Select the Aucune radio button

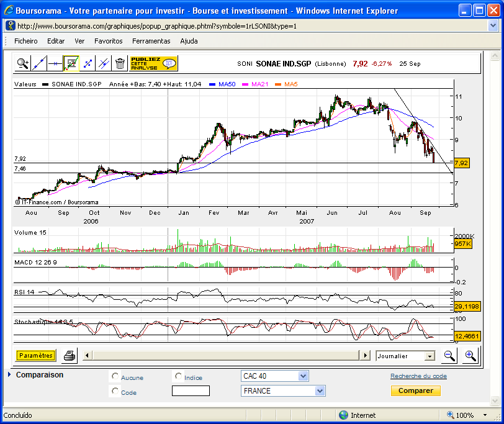coord(115,376)
